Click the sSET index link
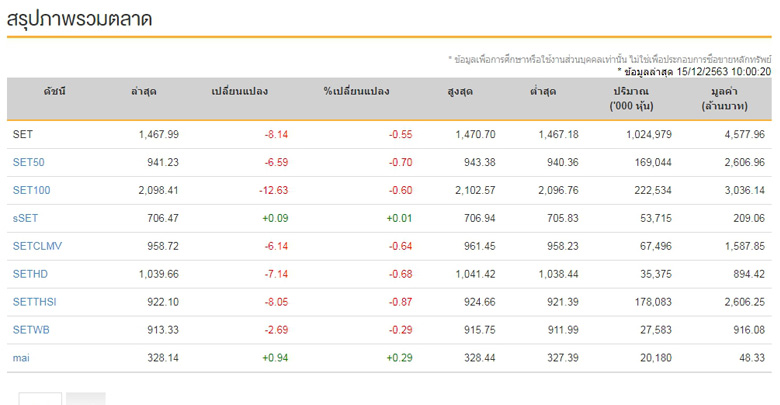Screen dimensions: 780x405 tap(25, 218)
